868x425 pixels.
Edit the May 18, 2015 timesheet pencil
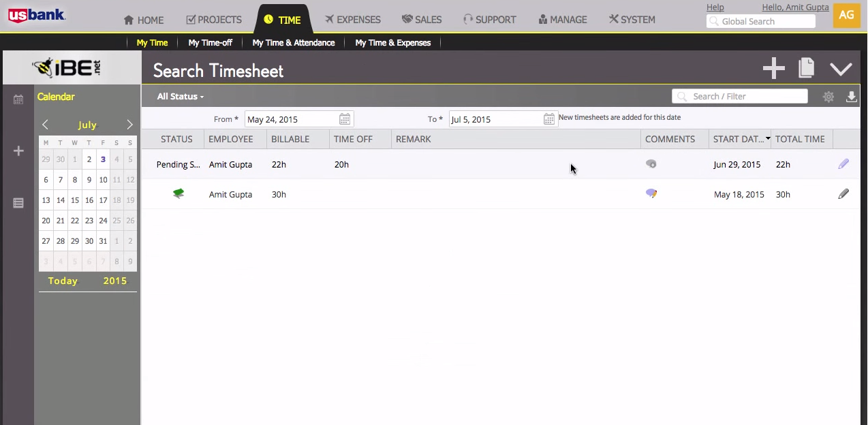(x=843, y=194)
